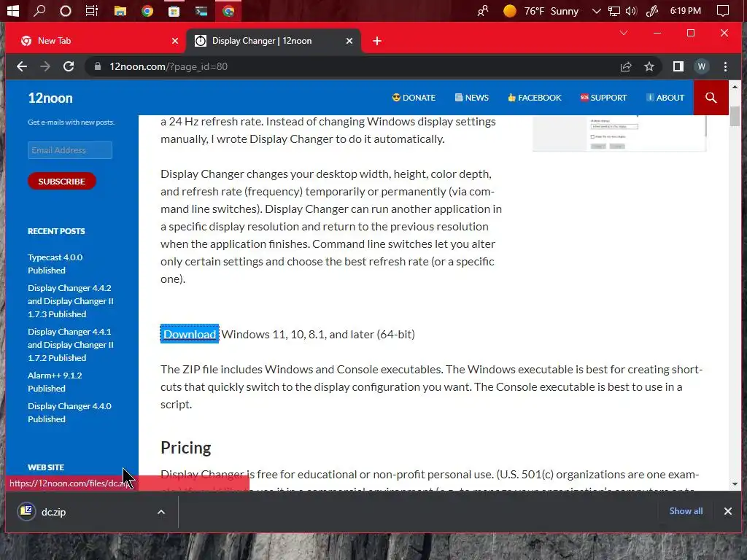Open Cortana circle icon

coord(65,10)
